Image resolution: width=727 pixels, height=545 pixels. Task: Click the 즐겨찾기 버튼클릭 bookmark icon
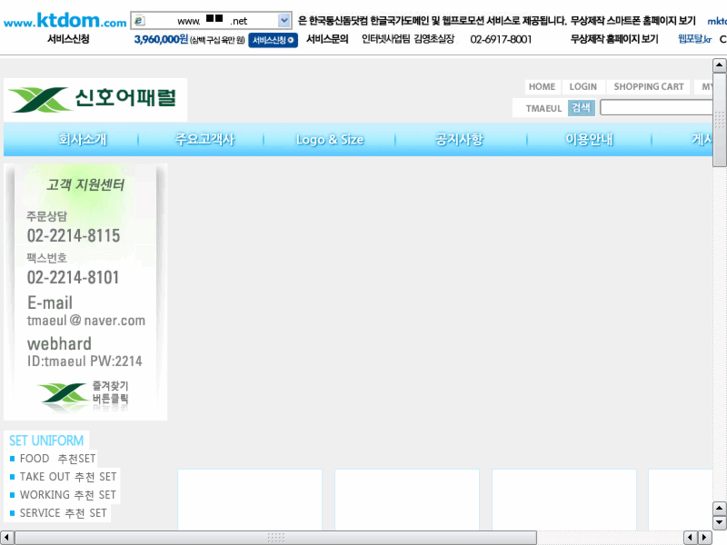84,394
